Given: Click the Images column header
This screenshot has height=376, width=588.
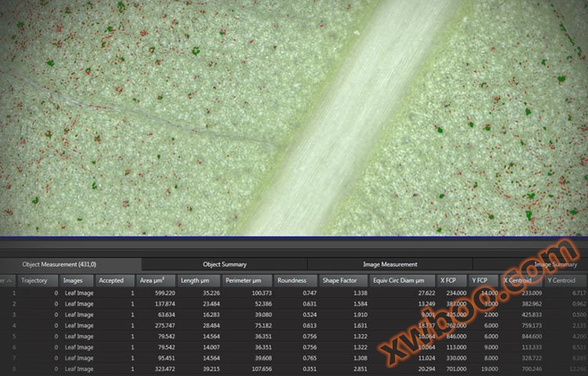Looking at the screenshot, I should tap(76, 280).
